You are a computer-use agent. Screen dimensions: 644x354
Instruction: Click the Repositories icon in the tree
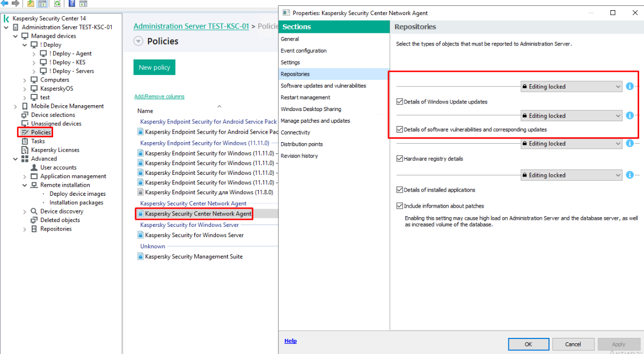[34, 229]
